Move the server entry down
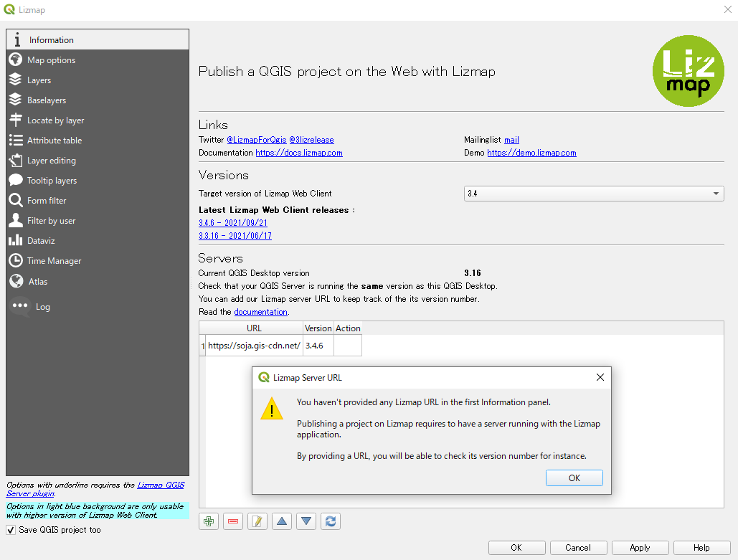Screen dimensions: 738x560 click(x=306, y=521)
